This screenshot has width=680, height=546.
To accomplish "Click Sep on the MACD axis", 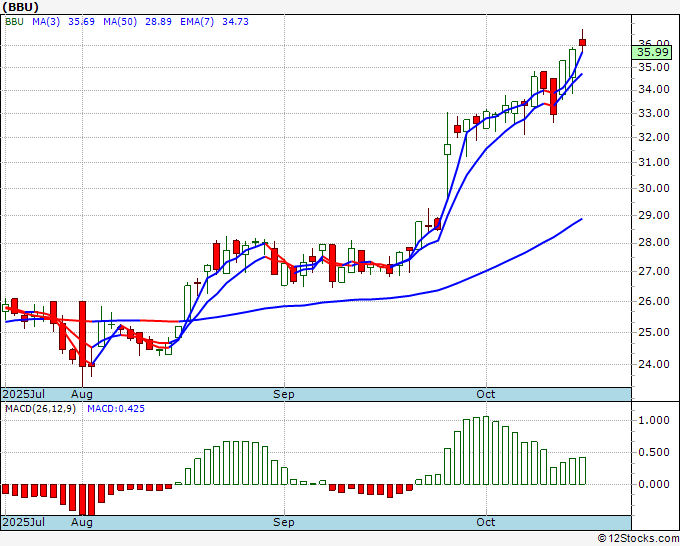I will click(284, 522).
